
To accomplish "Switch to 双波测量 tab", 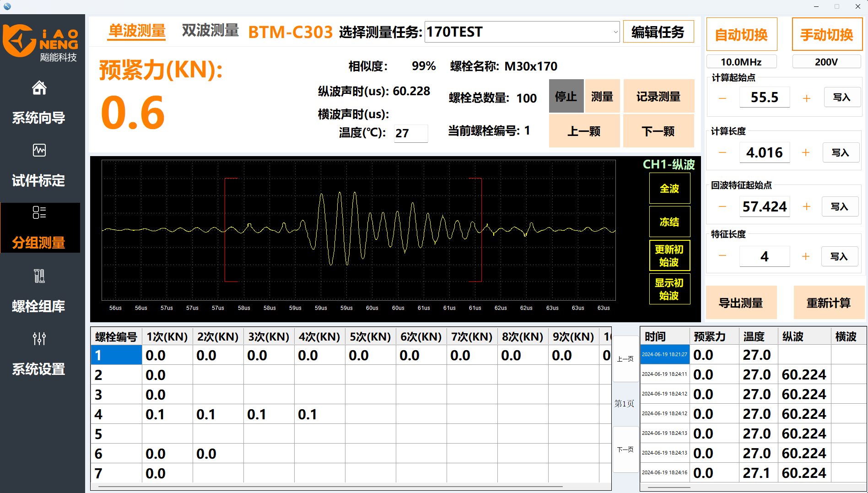I will [210, 30].
